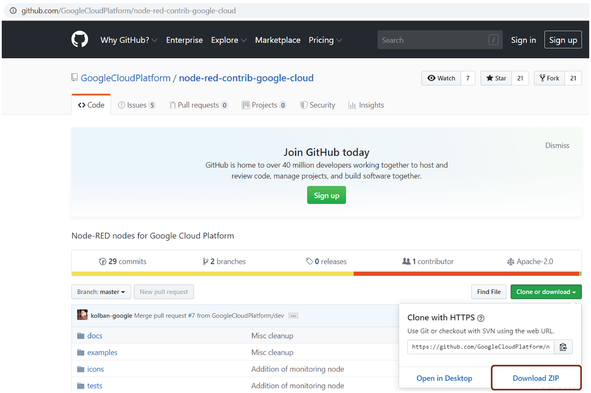591x393 pixels.
Task: Open the tests folder
Action: pyautogui.click(x=95, y=385)
